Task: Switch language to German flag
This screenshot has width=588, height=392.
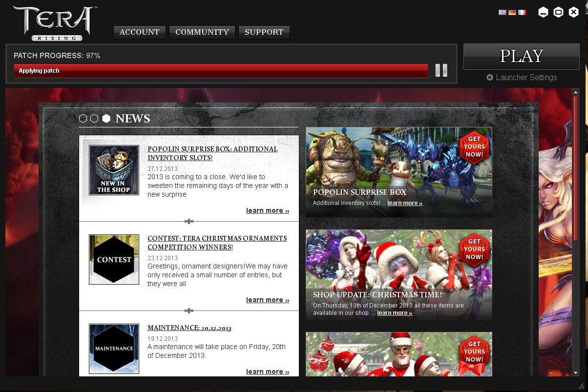Action: point(512,13)
